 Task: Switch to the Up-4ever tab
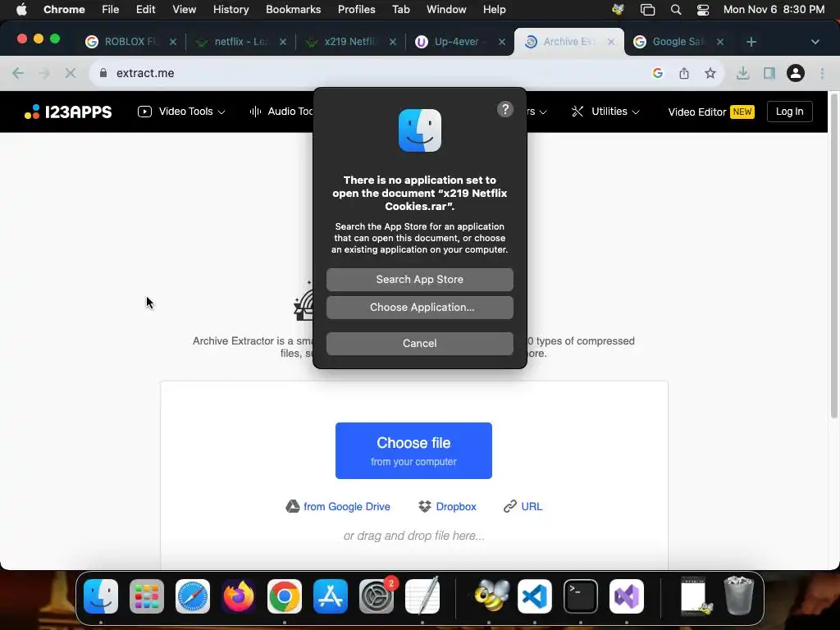[459, 42]
